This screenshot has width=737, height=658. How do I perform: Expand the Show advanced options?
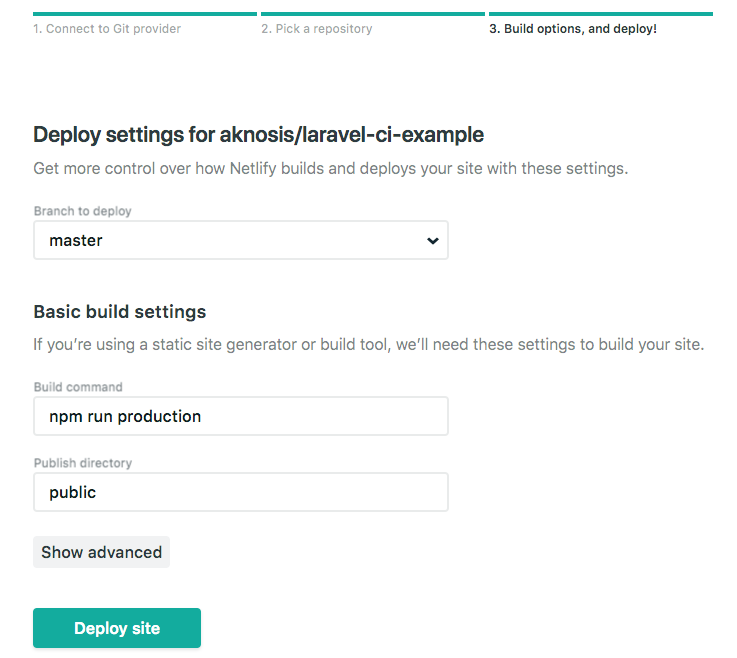[x=101, y=552]
